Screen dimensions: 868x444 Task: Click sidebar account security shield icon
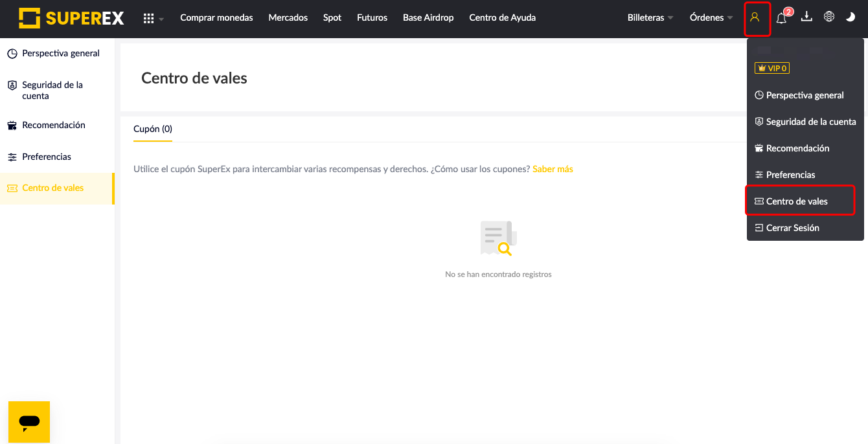(12, 85)
